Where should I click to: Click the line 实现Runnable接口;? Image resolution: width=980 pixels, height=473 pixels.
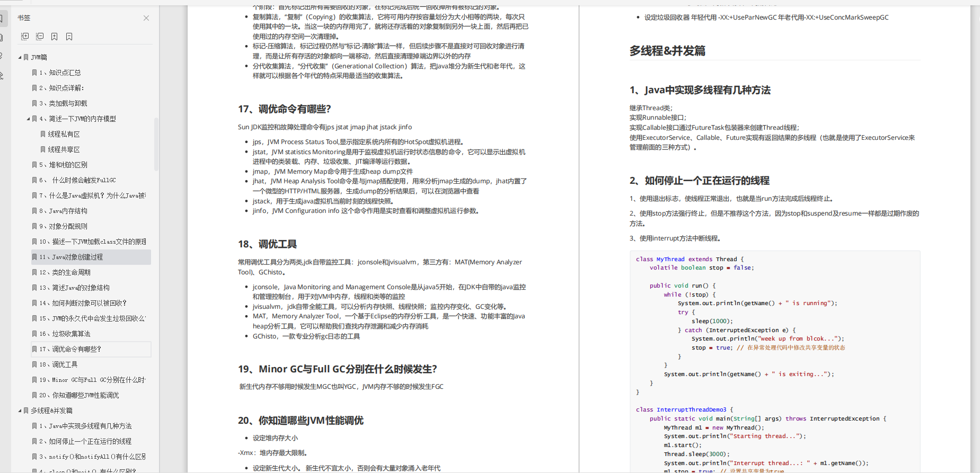pyautogui.click(x=658, y=118)
